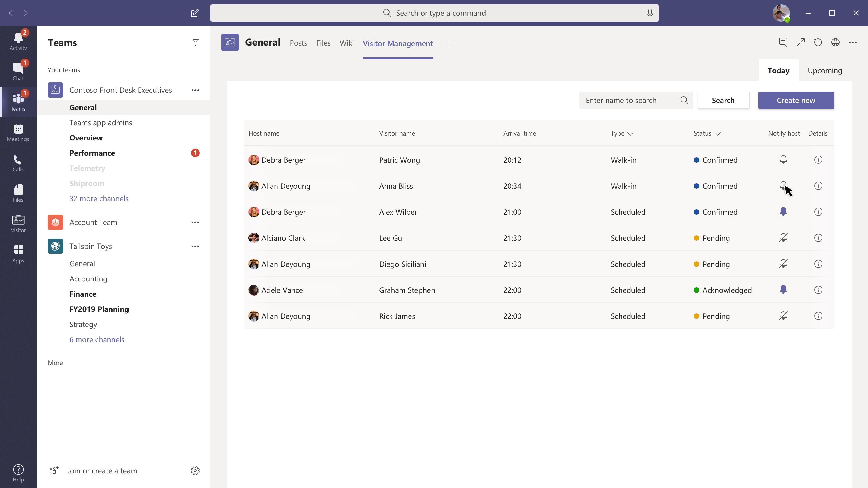The image size is (868, 488).
Task: Toggle muted bell for Diego Siciliani
Action: coord(783,264)
